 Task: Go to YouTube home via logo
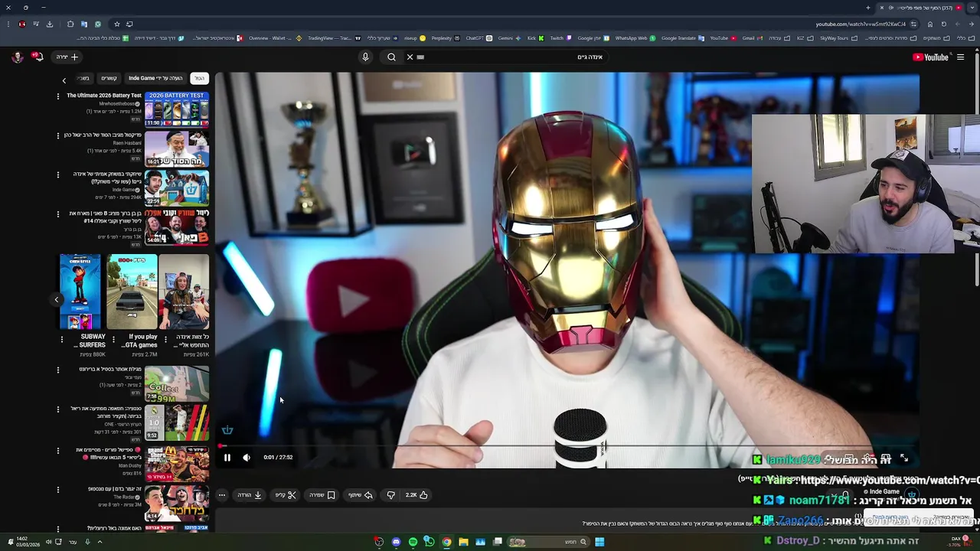(x=930, y=57)
